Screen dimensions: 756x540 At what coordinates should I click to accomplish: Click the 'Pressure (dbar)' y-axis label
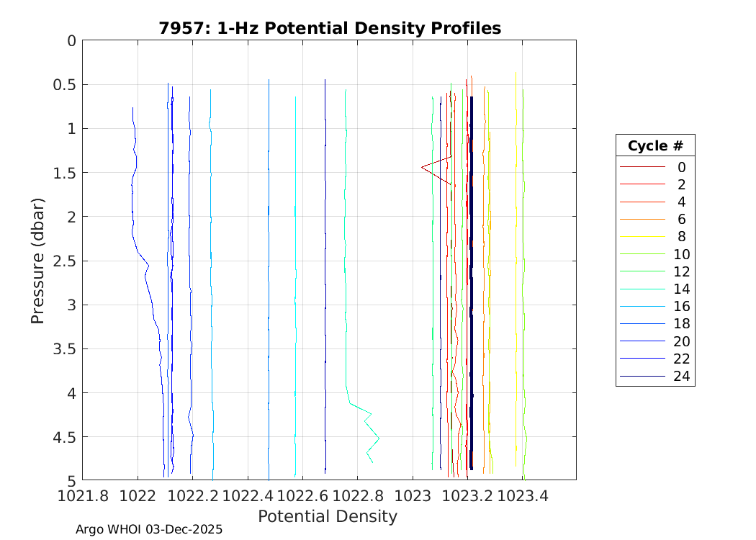(x=37, y=260)
